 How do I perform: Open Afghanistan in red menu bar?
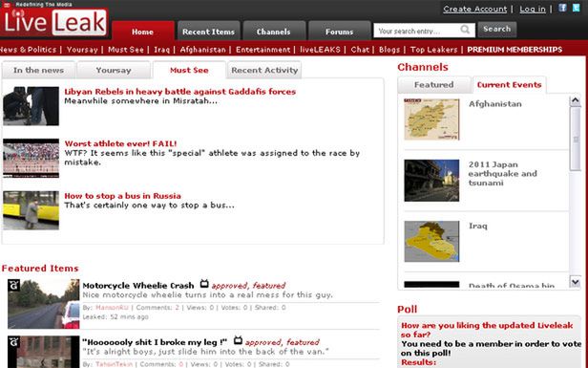(x=203, y=50)
